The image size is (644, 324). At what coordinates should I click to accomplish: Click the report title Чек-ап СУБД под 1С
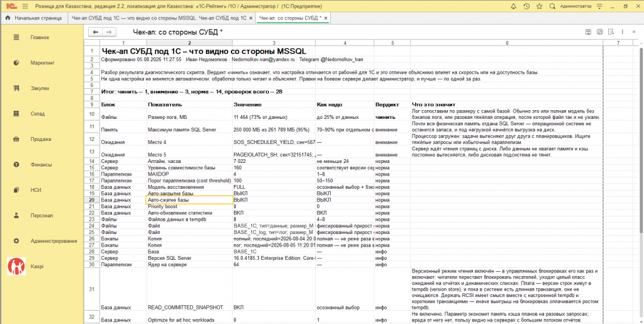coord(203,52)
